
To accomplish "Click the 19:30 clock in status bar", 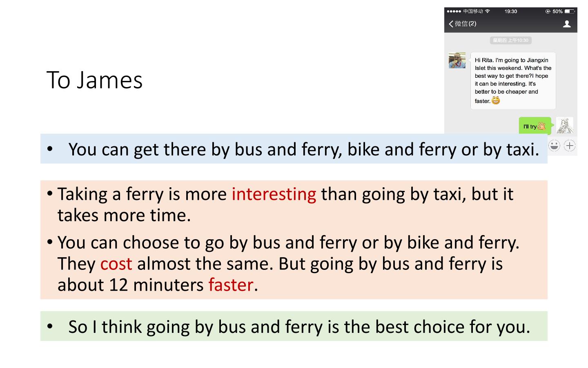I will click(511, 11).
